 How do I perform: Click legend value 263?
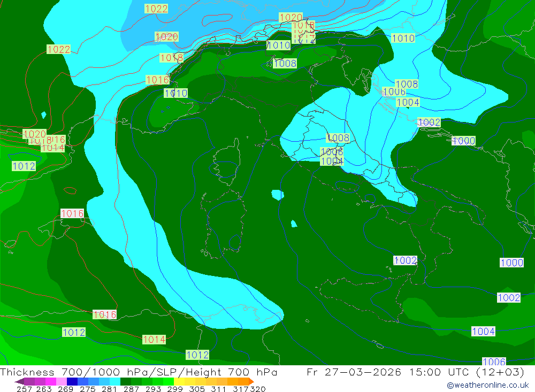tap(44, 389)
